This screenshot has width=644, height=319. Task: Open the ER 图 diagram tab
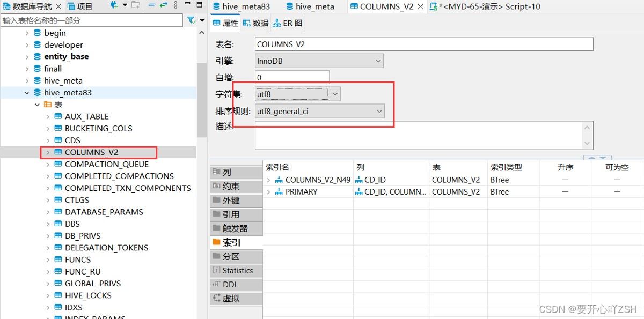pos(288,23)
